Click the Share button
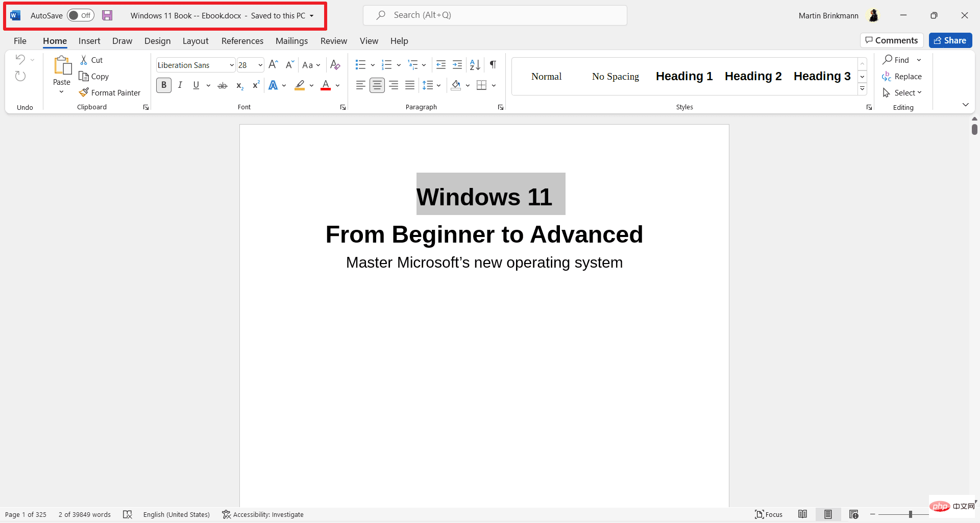The image size is (980, 523). pyautogui.click(x=950, y=40)
